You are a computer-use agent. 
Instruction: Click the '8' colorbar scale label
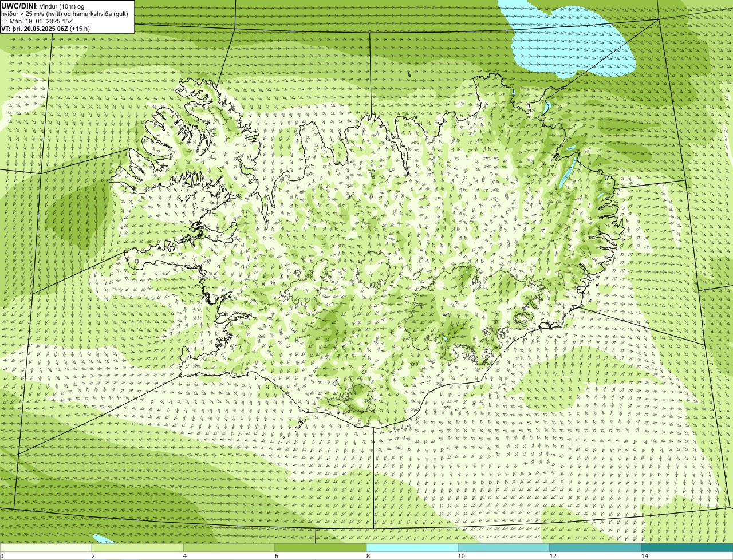(368, 556)
